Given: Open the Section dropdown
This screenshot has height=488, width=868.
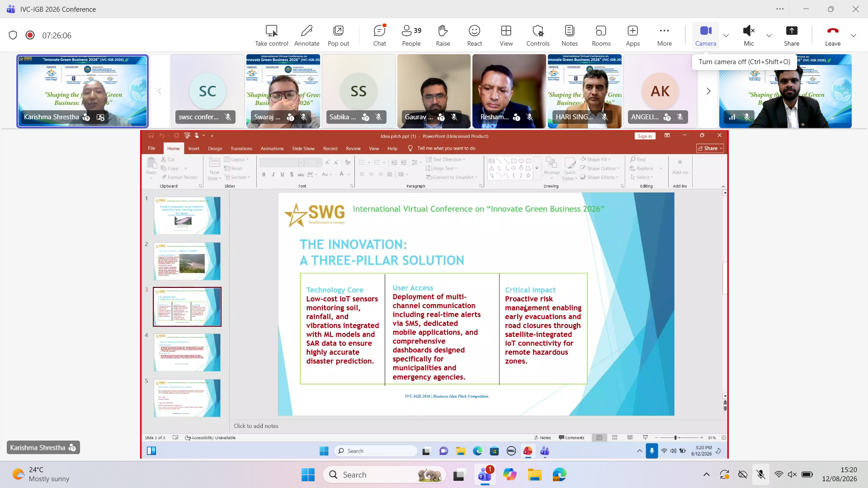Looking at the screenshot, I should coord(237,177).
